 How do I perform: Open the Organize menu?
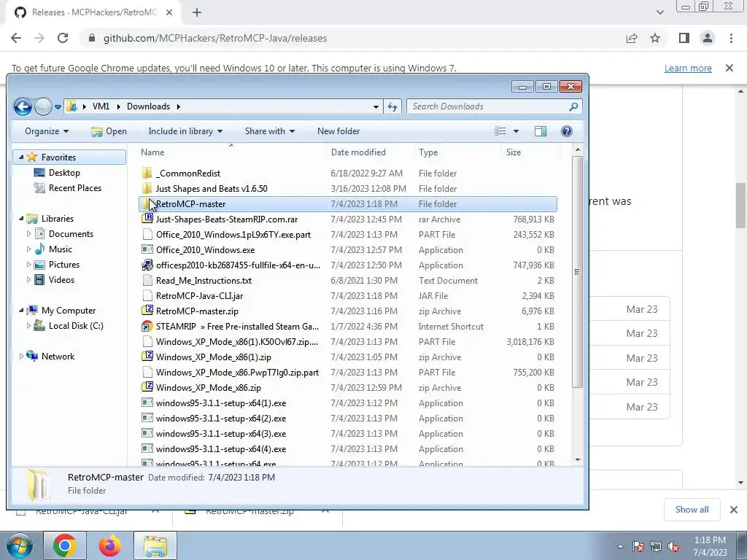pyautogui.click(x=47, y=131)
